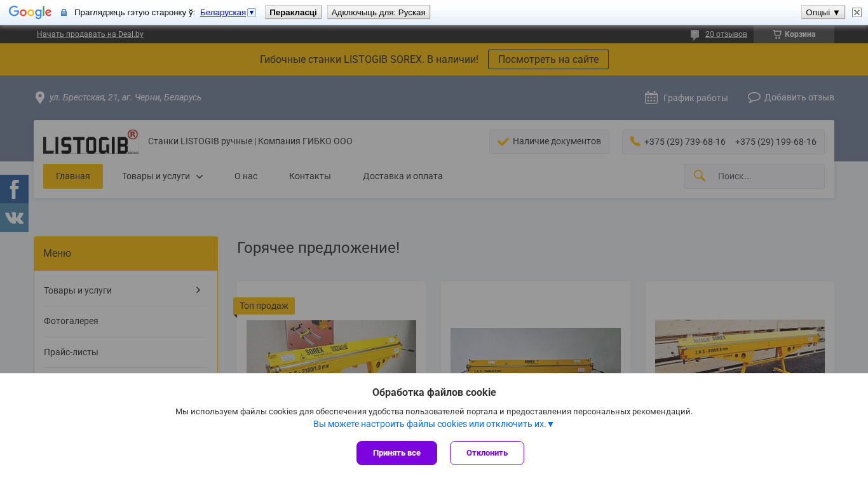Click the Меню sidebar header
Screen dimensions: 868x488
126,254
